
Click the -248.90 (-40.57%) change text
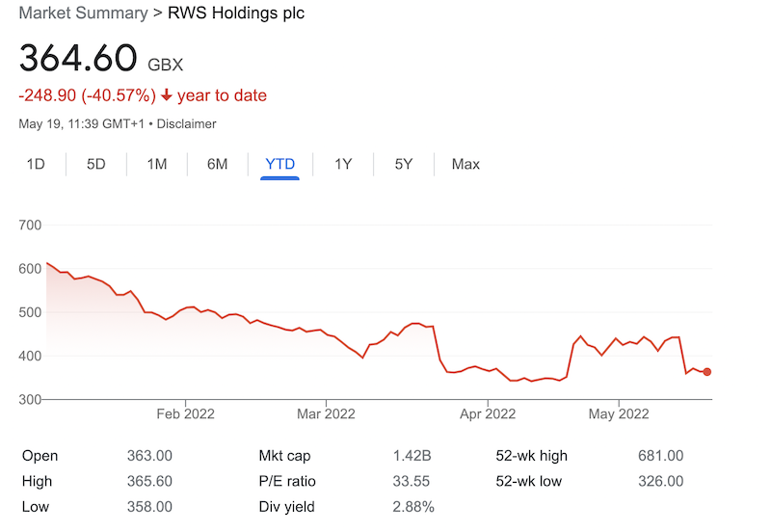(87, 95)
